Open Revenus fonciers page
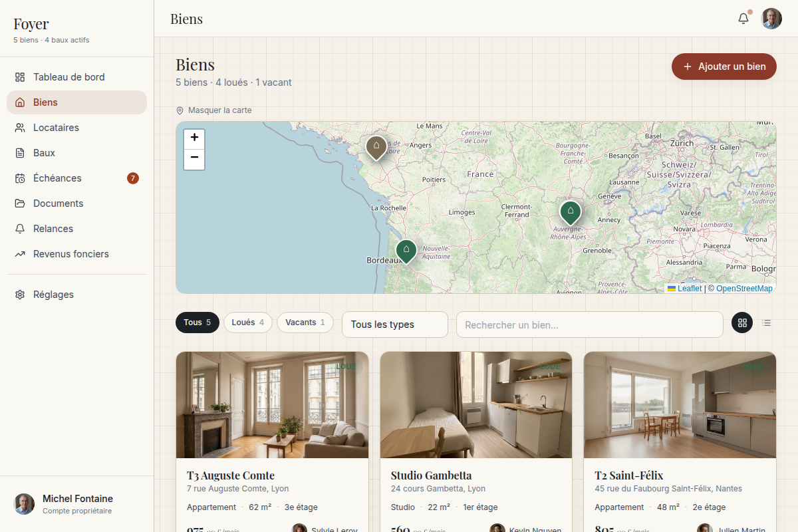The height and width of the screenshot is (532, 798). point(76,254)
